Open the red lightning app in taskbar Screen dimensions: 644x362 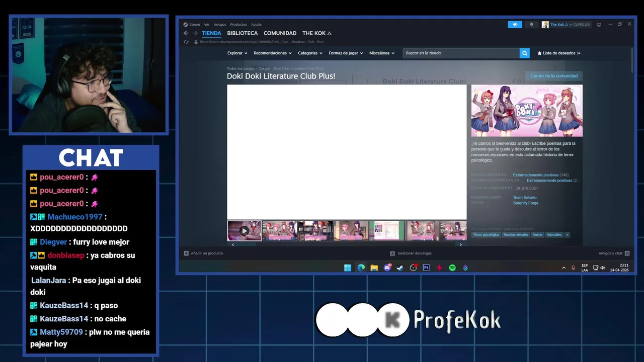click(x=439, y=268)
